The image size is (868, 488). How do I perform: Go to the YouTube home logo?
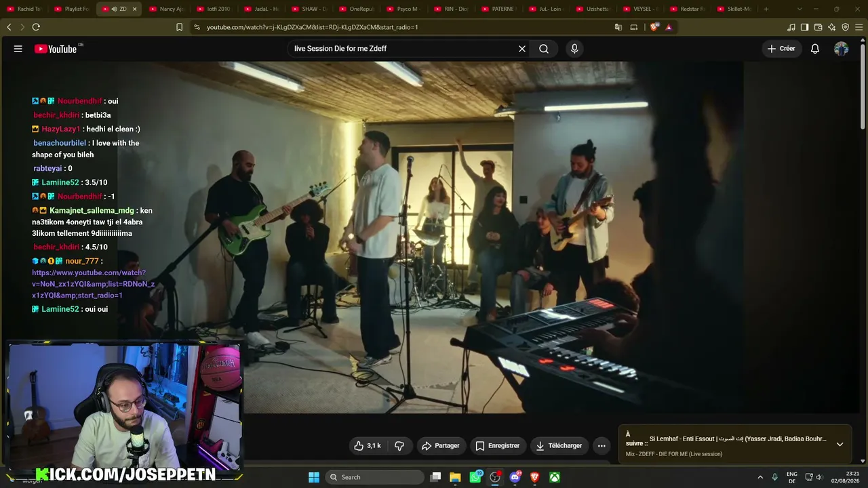pos(56,49)
